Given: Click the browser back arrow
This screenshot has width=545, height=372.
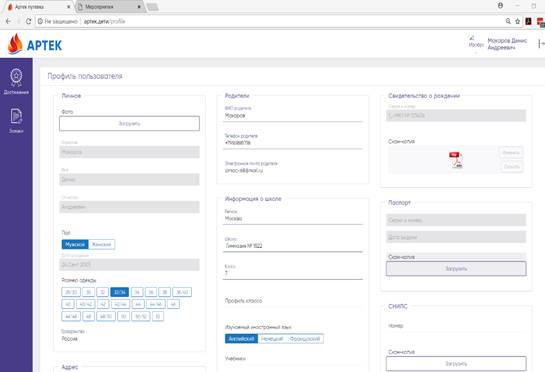Looking at the screenshot, I should tap(8, 21).
